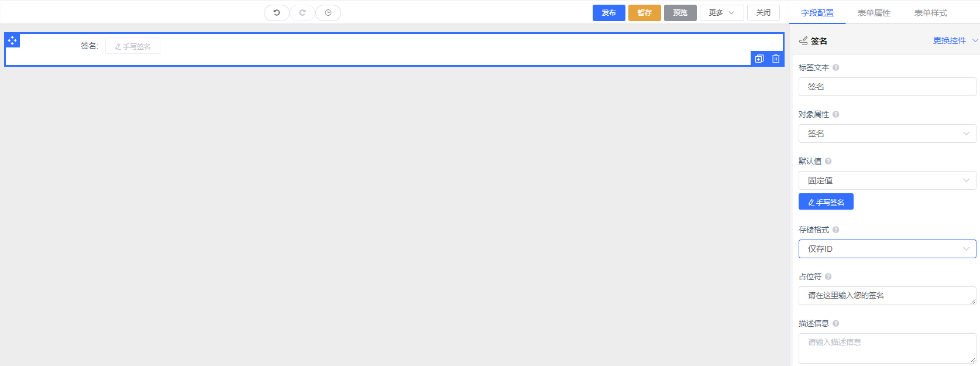Click the orange 暂存 button
980x366 pixels.
coord(645,13)
